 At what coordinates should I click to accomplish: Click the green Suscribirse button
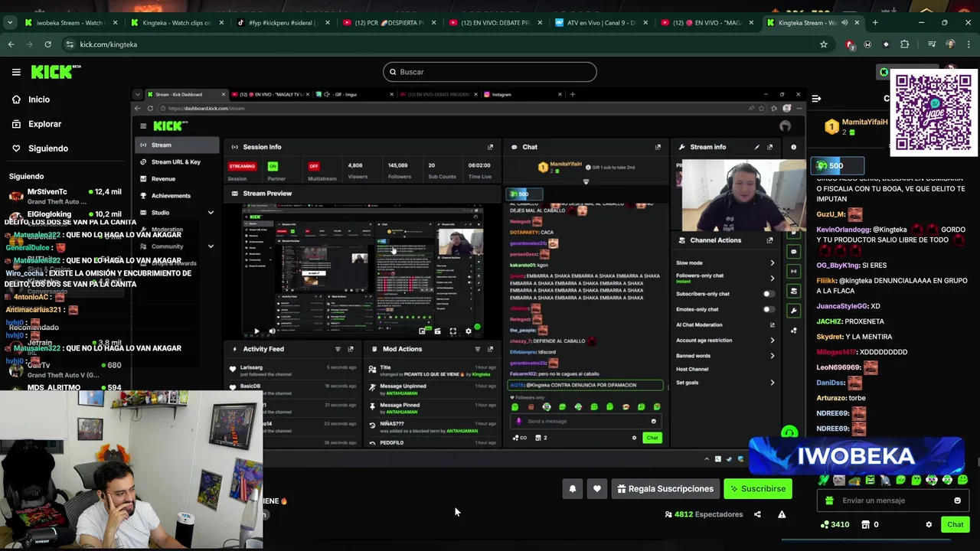pyautogui.click(x=758, y=489)
